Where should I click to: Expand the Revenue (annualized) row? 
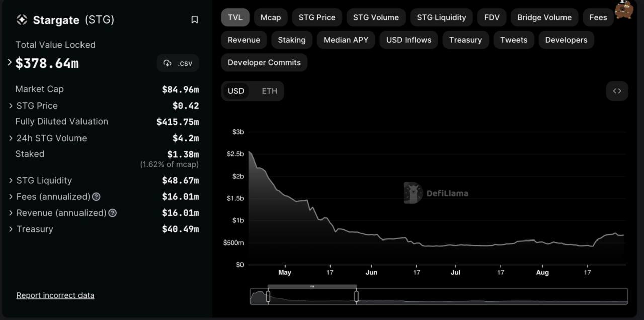click(11, 213)
